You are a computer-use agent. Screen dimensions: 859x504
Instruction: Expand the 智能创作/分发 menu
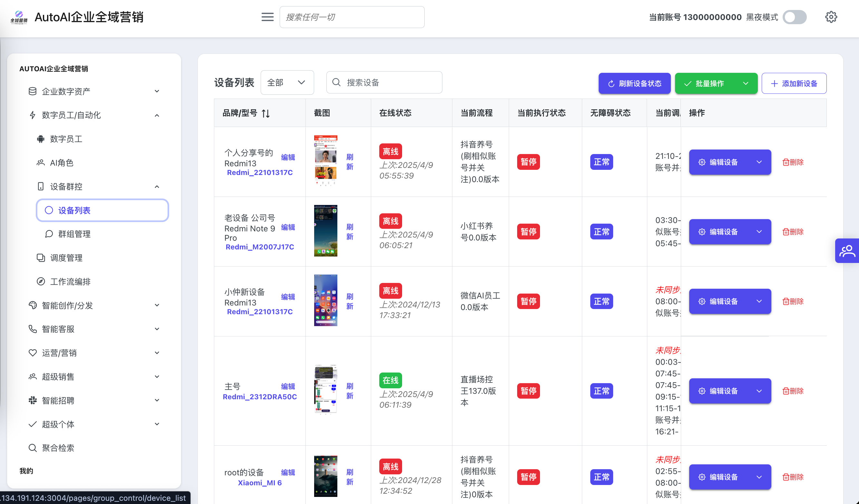click(x=94, y=305)
